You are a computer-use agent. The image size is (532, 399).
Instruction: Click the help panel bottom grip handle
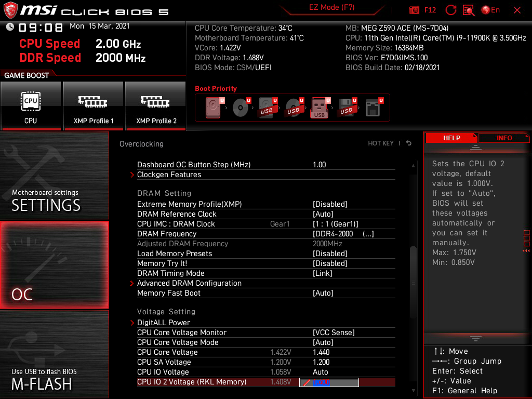[475, 338]
